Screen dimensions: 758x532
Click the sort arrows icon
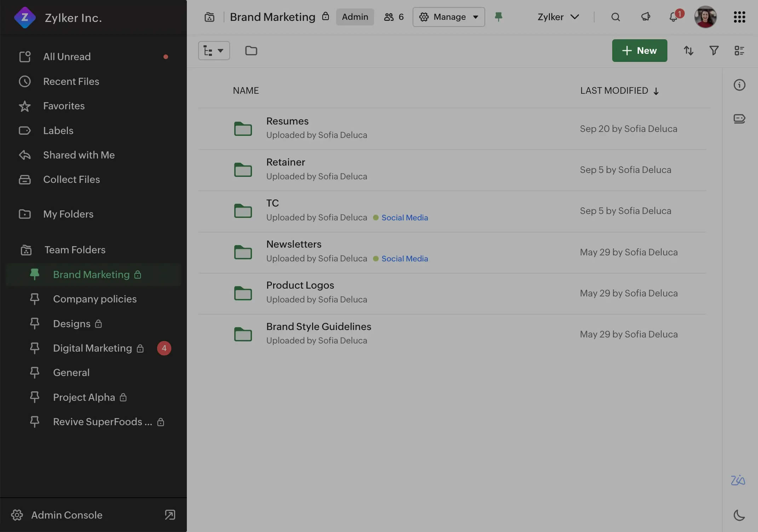click(688, 51)
